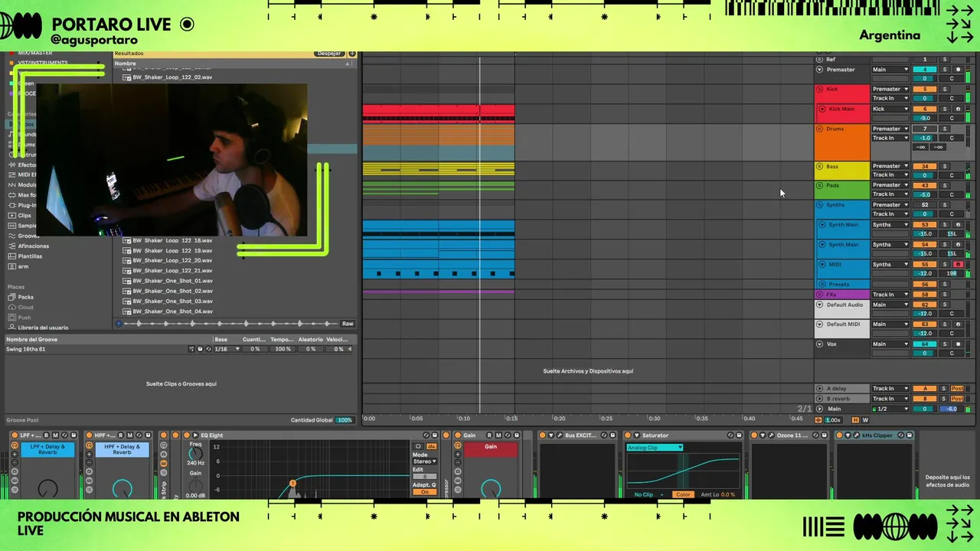This screenshot has width=980, height=551.
Task: Click Bus EXCIT device activator icon
Action: (542, 435)
